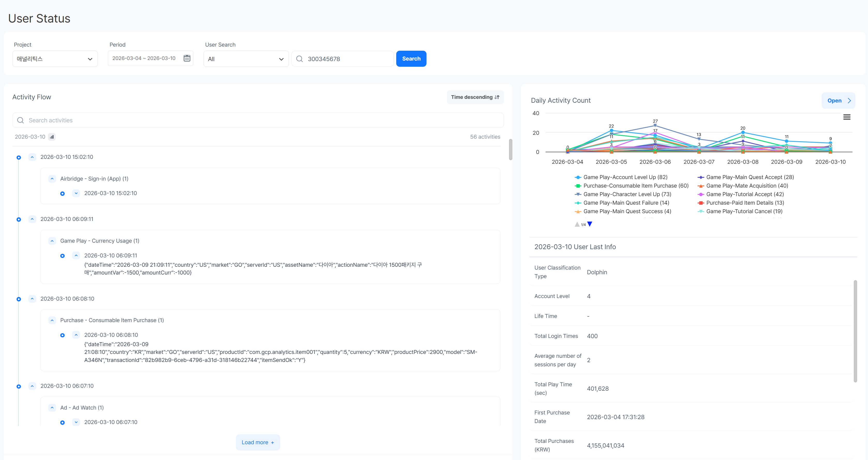Go to previous legend page arrow
The width and height of the screenshot is (868, 460).
[x=577, y=225]
